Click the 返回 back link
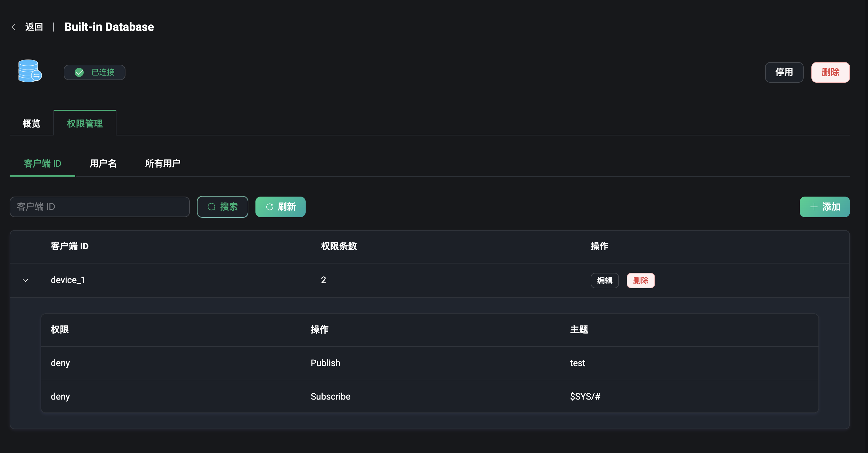This screenshot has height=453, width=868. click(x=34, y=27)
